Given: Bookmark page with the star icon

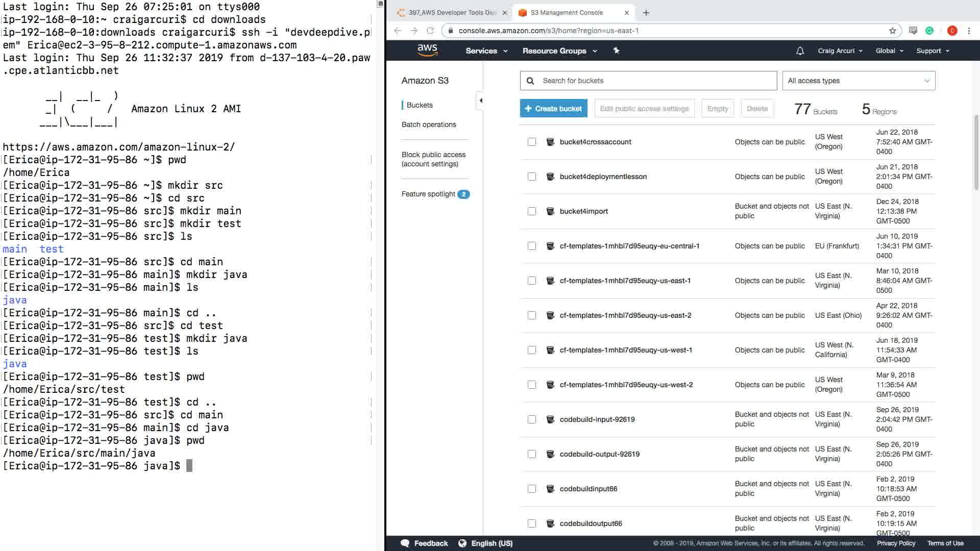Looking at the screenshot, I should [893, 31].
